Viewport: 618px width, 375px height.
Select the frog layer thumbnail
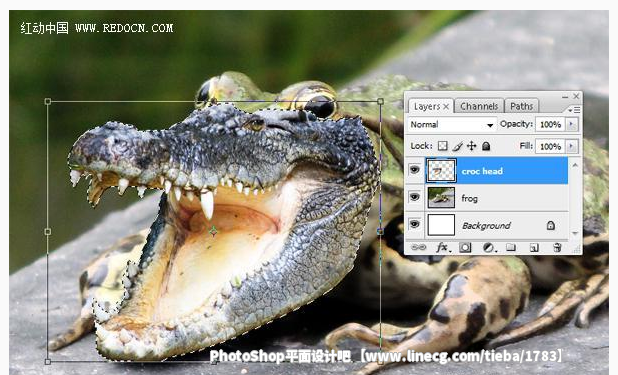441,198
